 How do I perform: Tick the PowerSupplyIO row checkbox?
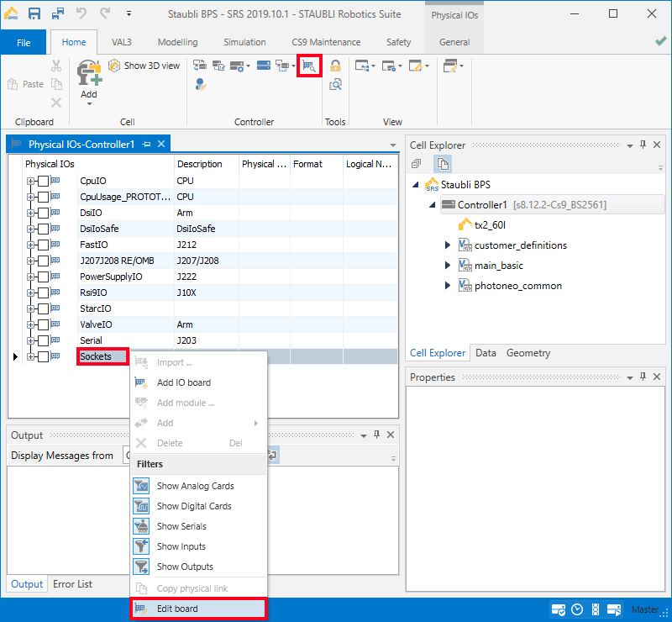[x=44, y=277]
